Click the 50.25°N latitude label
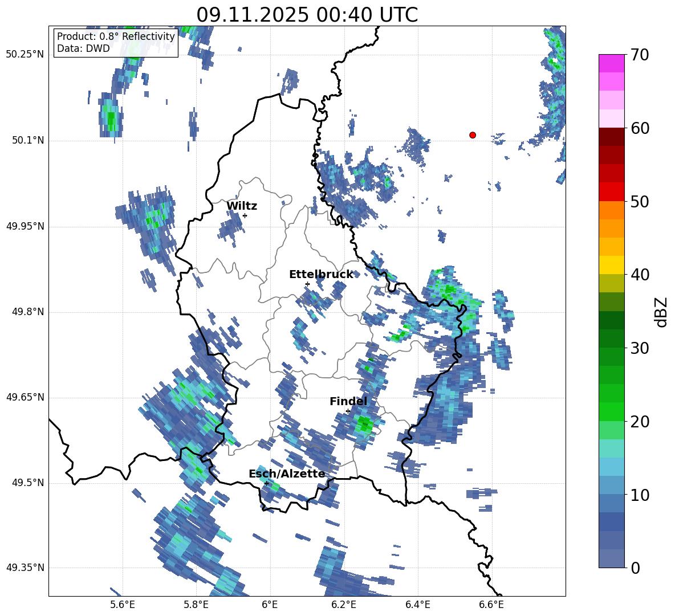The height and width of the screenshot is (616, 675). (x=25, y=55)
